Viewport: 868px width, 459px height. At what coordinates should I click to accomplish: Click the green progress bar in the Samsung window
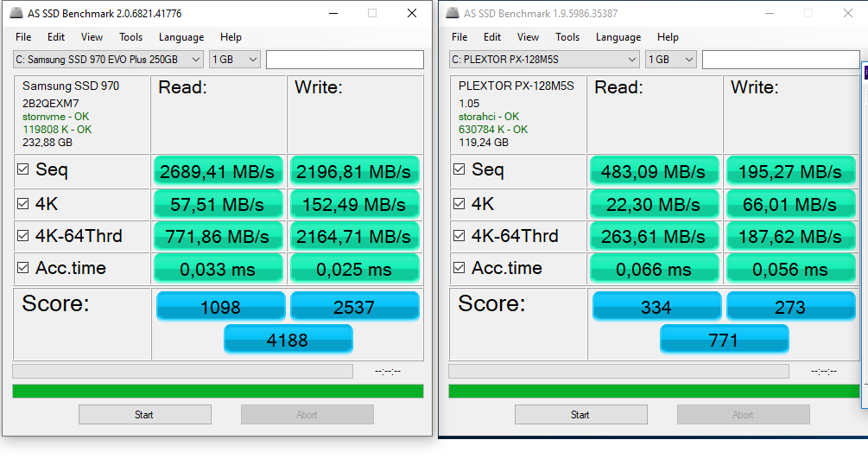[x=219, y=392]
